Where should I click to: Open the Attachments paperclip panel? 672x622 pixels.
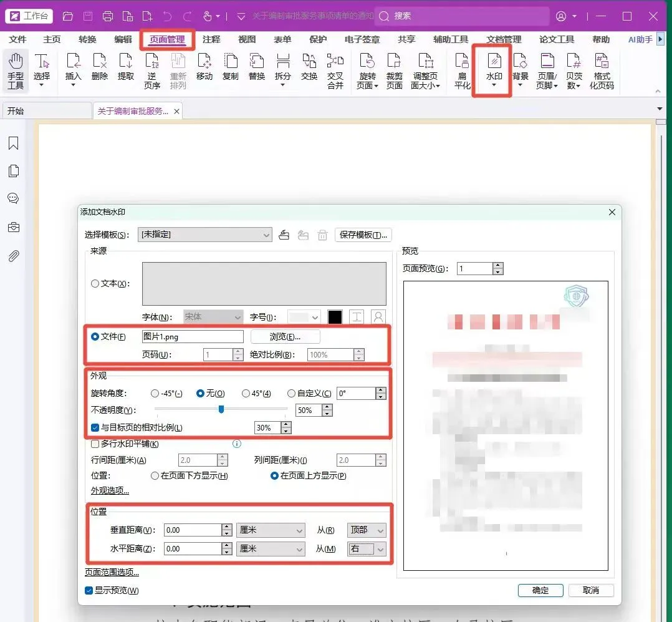pyautogui.click(x=14, y=256)
